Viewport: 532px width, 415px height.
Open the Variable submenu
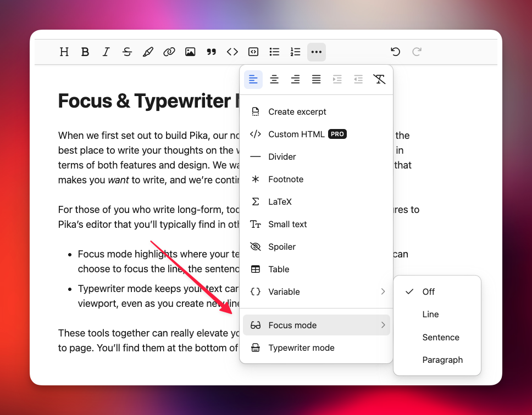(316, 291)
